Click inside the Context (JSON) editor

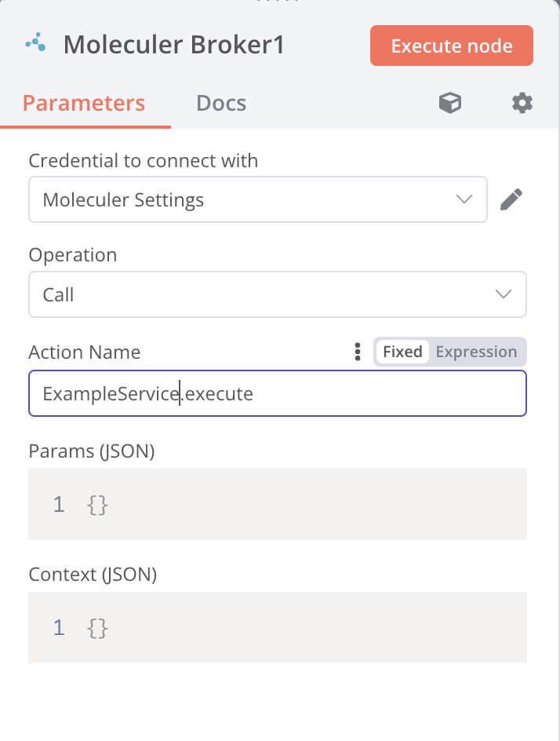[278, 628]
